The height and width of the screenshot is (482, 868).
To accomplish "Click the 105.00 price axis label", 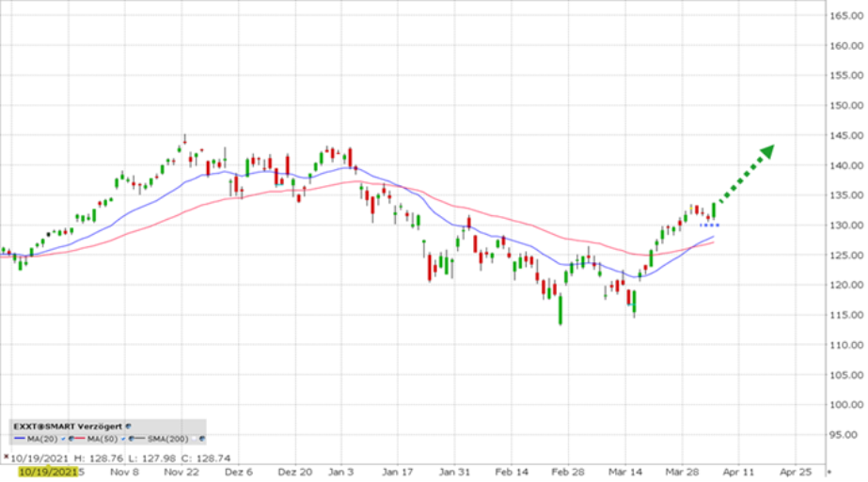I will coord(845,375).
